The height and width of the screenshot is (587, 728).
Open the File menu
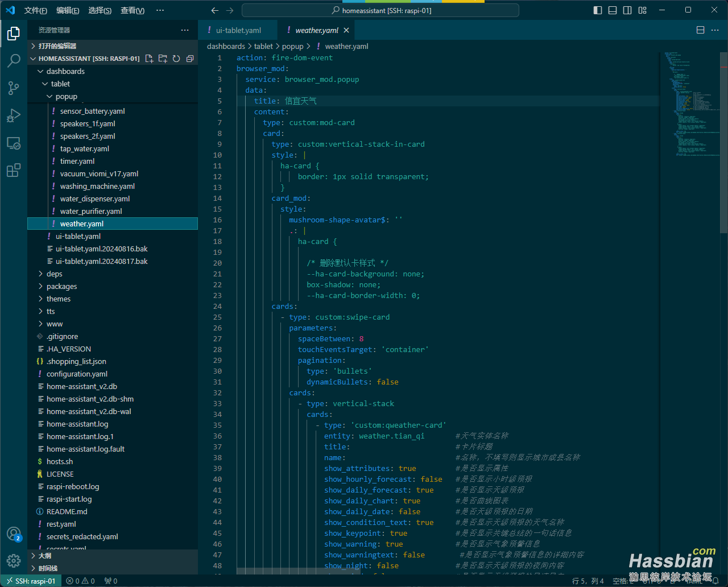(x=36, y=10)
